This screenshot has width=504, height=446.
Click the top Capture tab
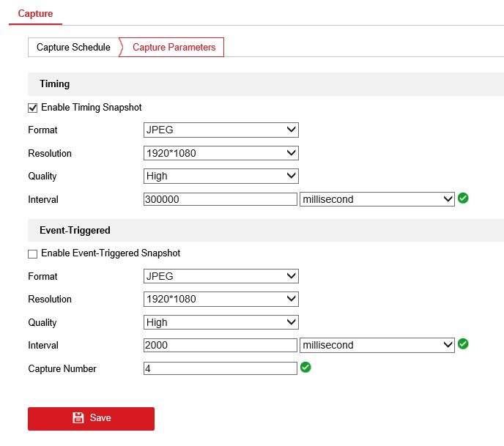coord(35,13)
